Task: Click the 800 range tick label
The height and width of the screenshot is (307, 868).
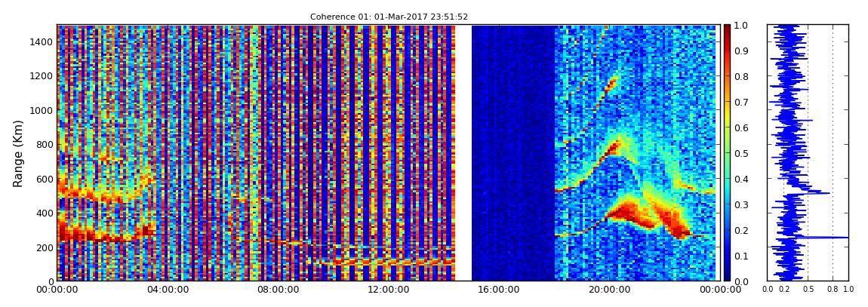Action: coord(45,145)
